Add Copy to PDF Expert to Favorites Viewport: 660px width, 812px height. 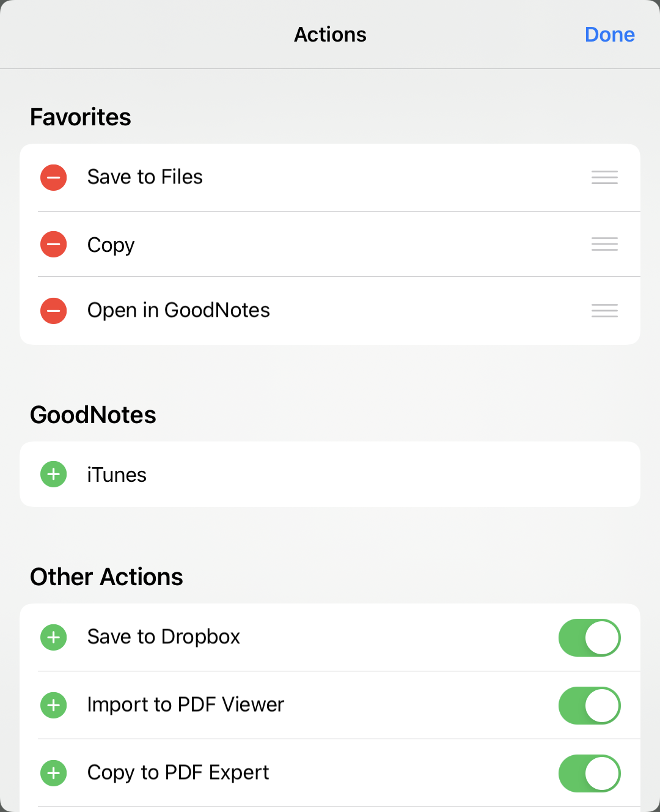(54, 773)
